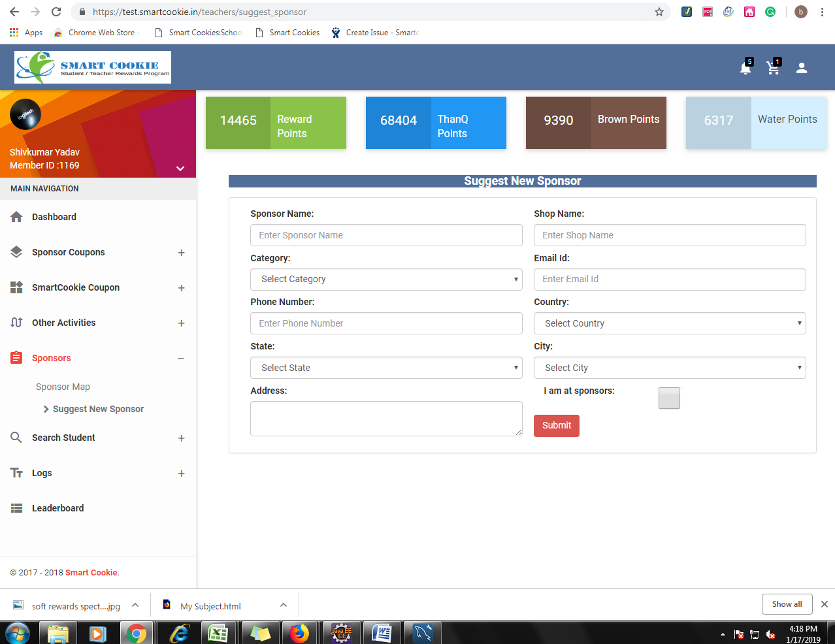Click the Smart Cookie logo
The image size is (835, 644).
click(x=93, y=67)
